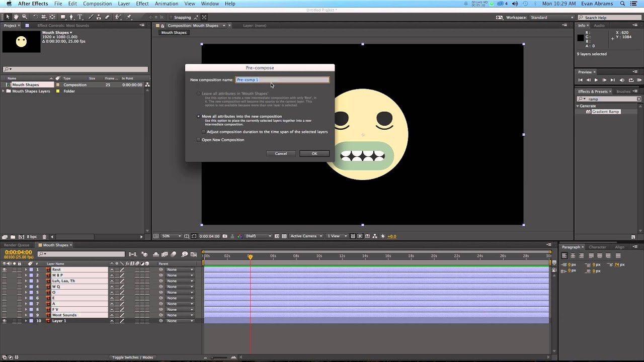Open Parent dropdown for the Rest layer
The height and width of the screenshot is (362, 644).
[x=180, y=269]
